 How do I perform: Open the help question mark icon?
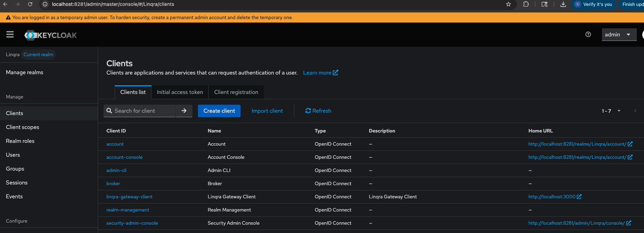588,34
